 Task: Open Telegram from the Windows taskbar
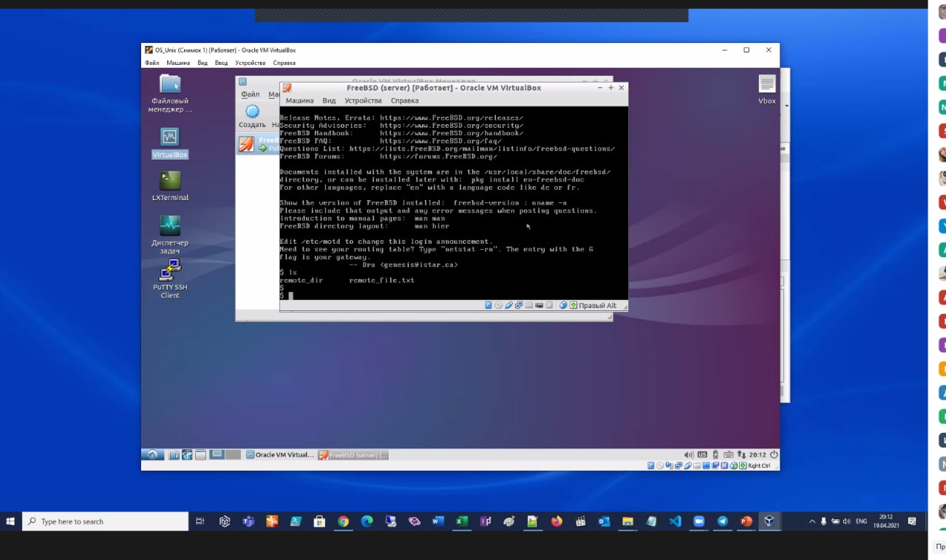point(723,521)
